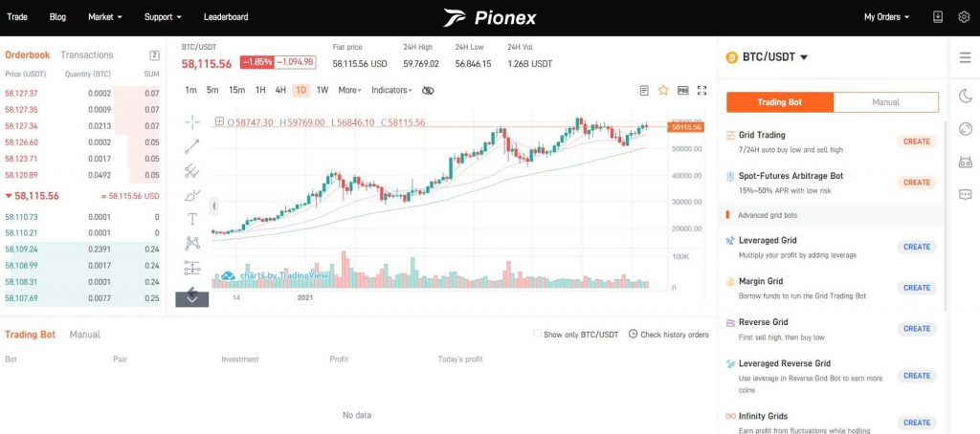
Task: Open the Leaderboard menu item
Action: (226, 16)
